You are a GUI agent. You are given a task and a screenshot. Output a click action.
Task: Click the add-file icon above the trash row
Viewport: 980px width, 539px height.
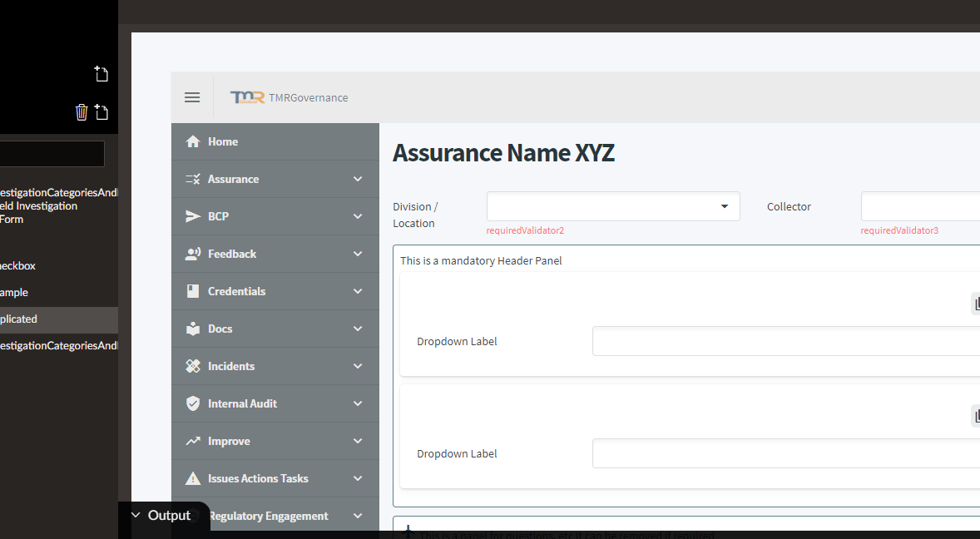pos(101,74)
